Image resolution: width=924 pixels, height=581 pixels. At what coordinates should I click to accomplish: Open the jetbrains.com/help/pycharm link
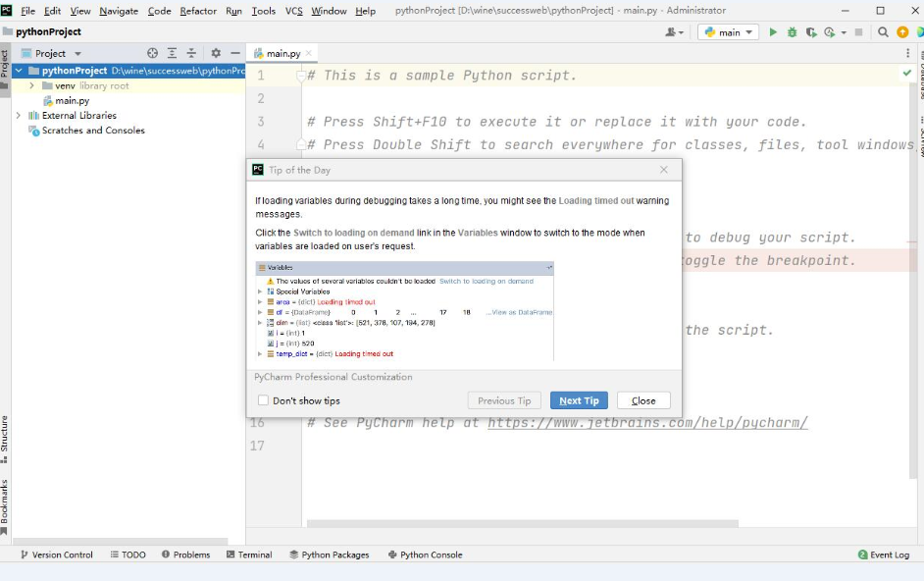(x=647, y=422)
